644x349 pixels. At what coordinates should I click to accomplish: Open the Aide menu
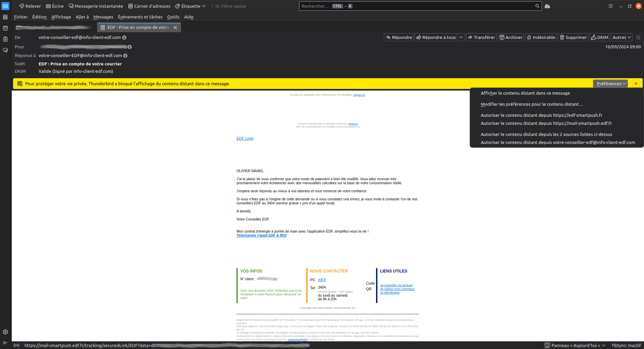pyautogui.click(x=189, y=17)
